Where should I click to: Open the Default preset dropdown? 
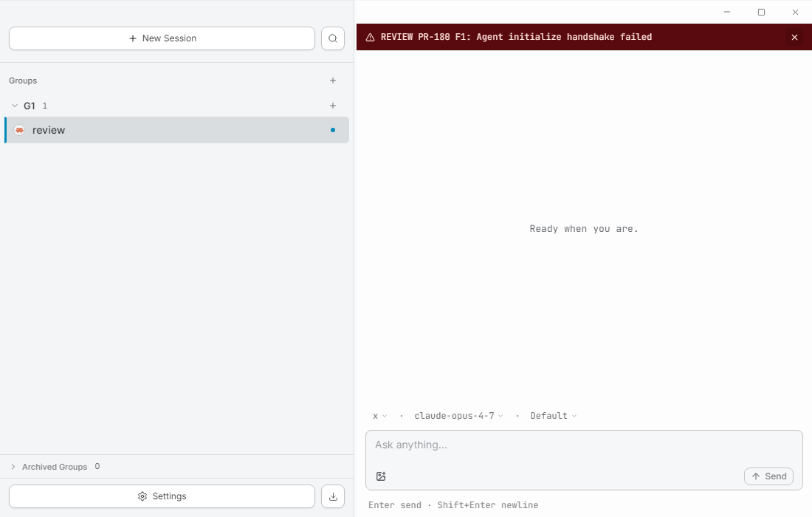553,416
